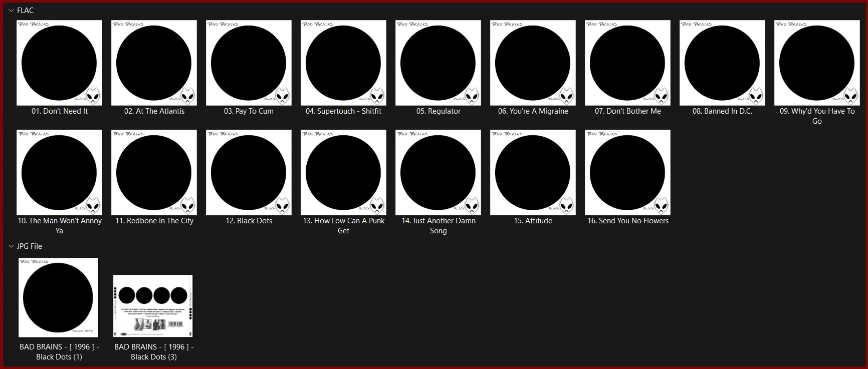Click the alien overlay icon on 05. Regulator
This screenshot has width=868, height=369.
pyautogui.click(x=472, y=96)
